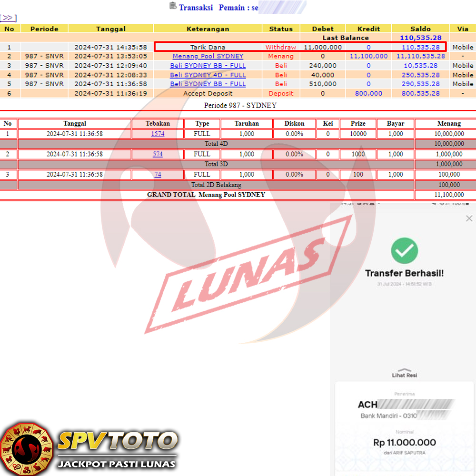This screenshot has height=476, width=476.
Task: Click the Accept Deposit transaction row
Action: coord(208,93)
